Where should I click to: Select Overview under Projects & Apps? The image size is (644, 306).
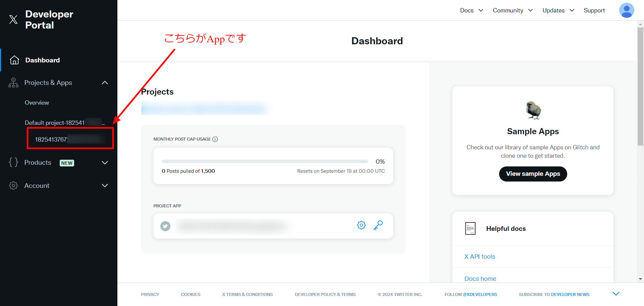pyautogui.click(x=37, y=103)
